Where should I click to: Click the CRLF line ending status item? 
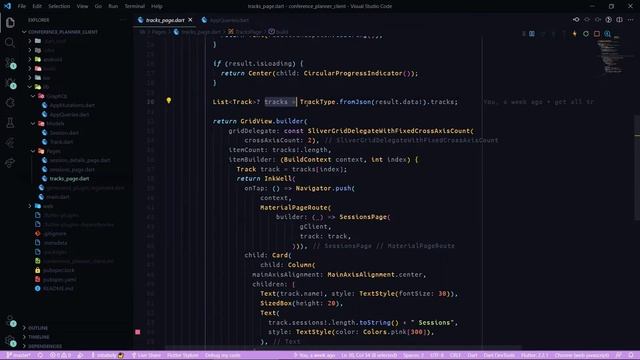point(455,355)
